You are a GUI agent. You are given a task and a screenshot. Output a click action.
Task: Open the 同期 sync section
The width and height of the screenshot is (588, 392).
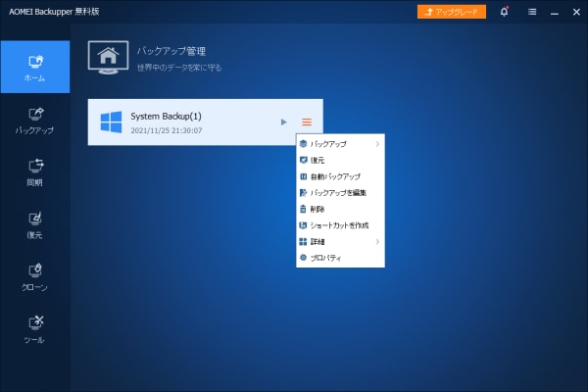click(35, 172)
